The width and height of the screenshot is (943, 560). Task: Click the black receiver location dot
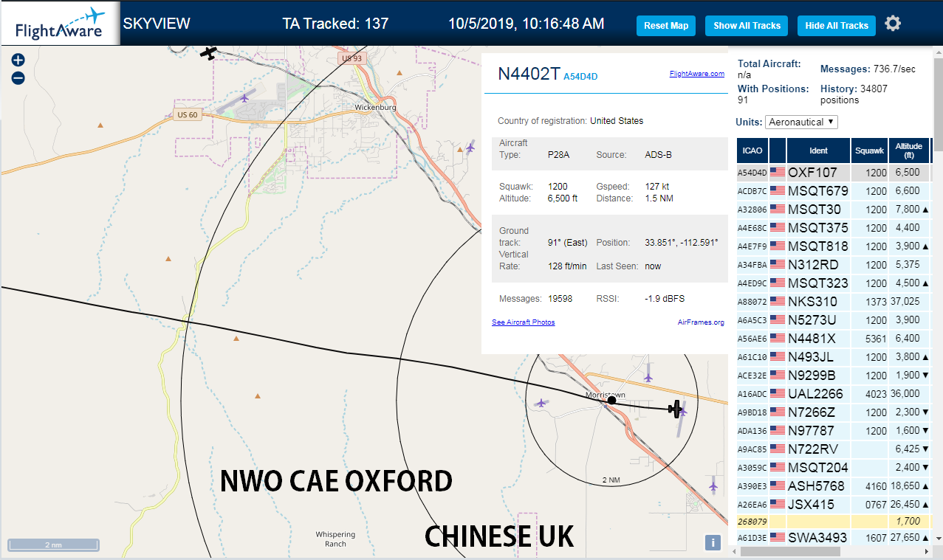click(611, 400)
